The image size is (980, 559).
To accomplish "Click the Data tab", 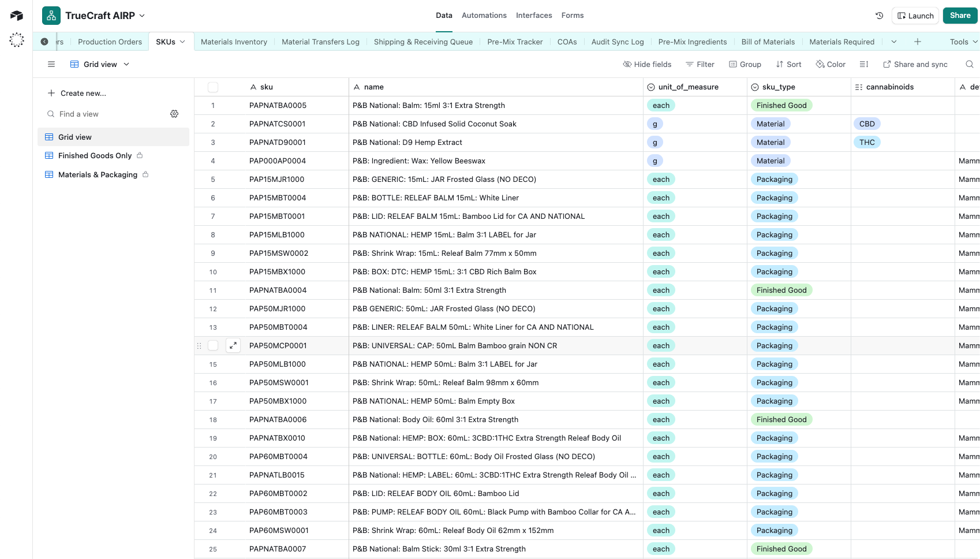I will pos(444,16).
